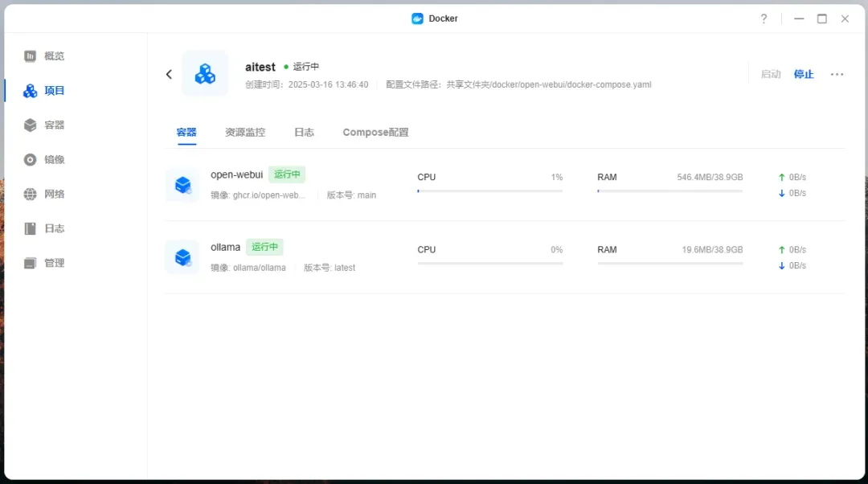
Task: Click the ollama download arrow icon
Action: click(x=782, y=266)
